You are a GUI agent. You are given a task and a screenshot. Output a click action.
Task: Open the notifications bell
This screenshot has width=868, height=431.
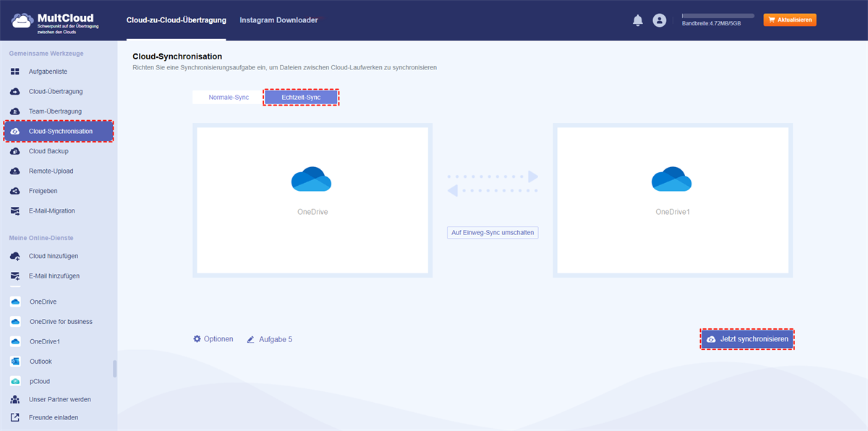[637, 20]
